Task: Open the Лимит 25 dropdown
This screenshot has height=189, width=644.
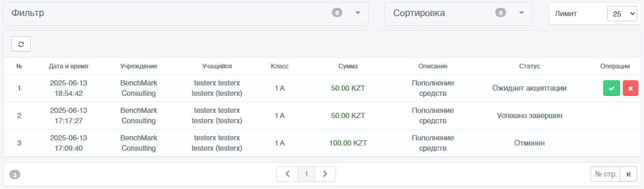Action: pos(622,14)
